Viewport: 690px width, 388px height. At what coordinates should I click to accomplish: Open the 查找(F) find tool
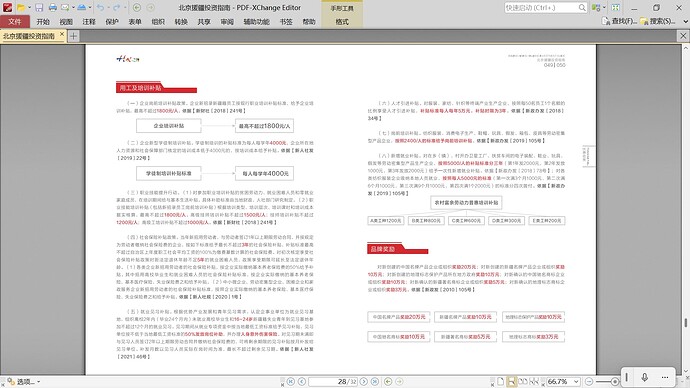pos(620,21)
